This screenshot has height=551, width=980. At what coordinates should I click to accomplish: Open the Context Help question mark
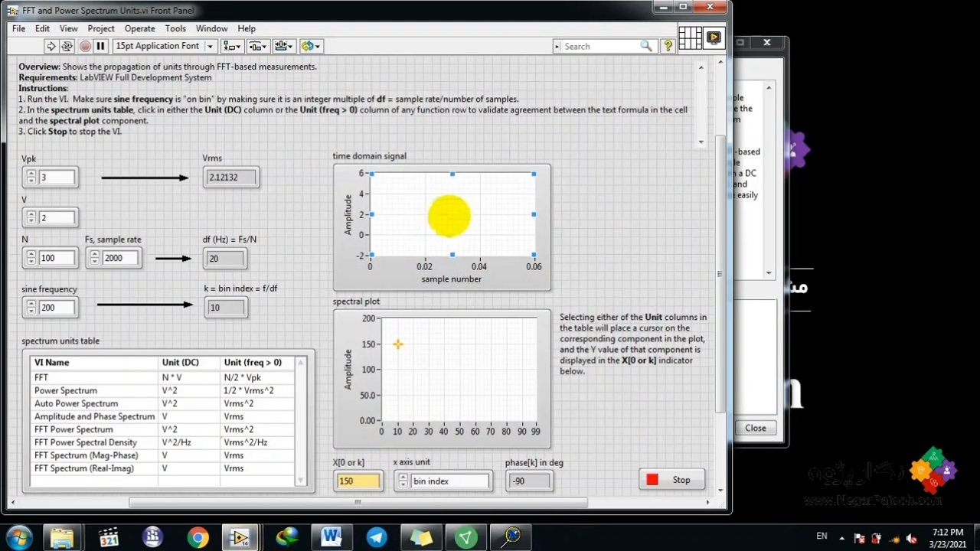pos(668,46)
